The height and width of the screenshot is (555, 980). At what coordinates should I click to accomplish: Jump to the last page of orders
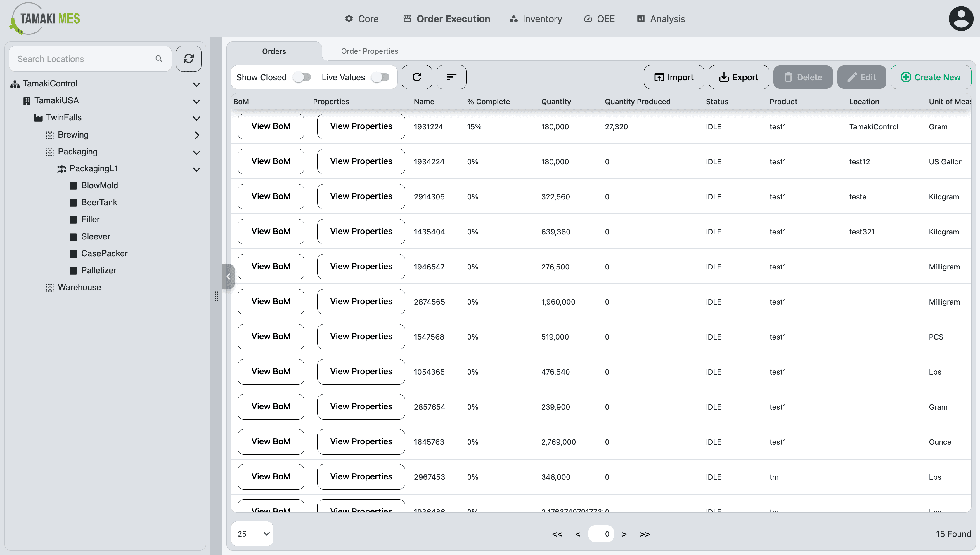pyautogui.click(x=645, y=534)
